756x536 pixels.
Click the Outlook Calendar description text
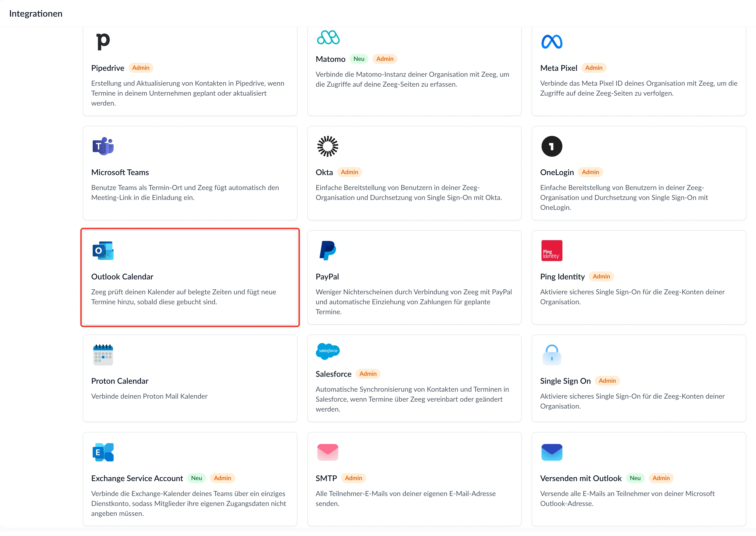point(183,297)
